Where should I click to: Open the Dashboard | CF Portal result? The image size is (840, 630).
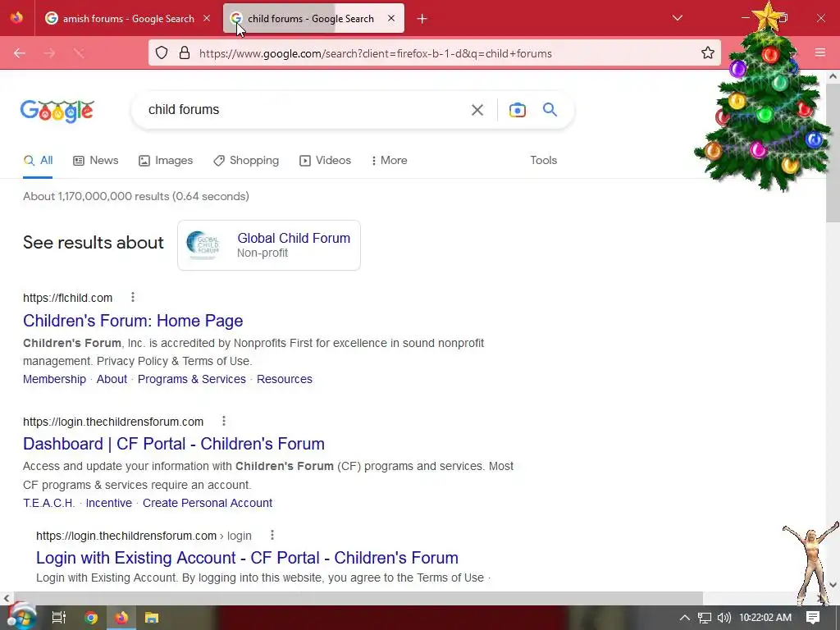click(x=174, y=444)
